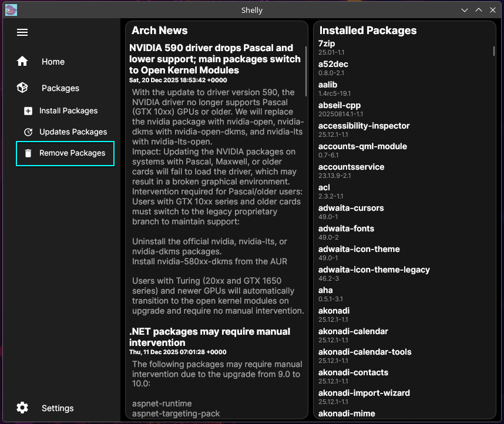Click the Shelly app icon in title bar
504x424 pixels.
pos(11,10)
